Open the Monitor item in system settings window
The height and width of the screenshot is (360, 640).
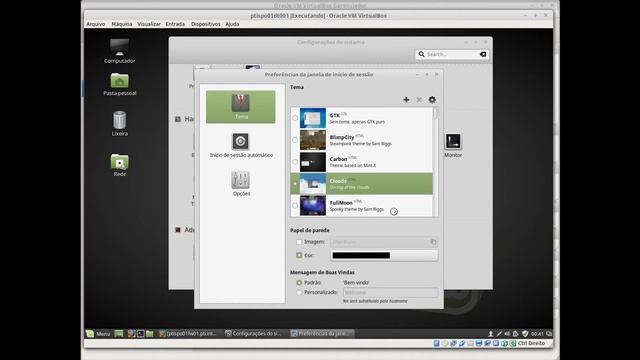point(453,145)
